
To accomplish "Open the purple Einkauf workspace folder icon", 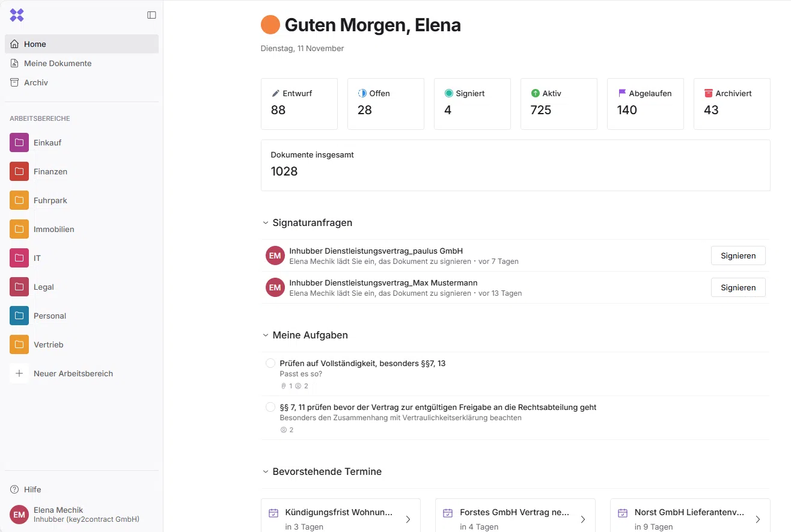I will [19, 142].
